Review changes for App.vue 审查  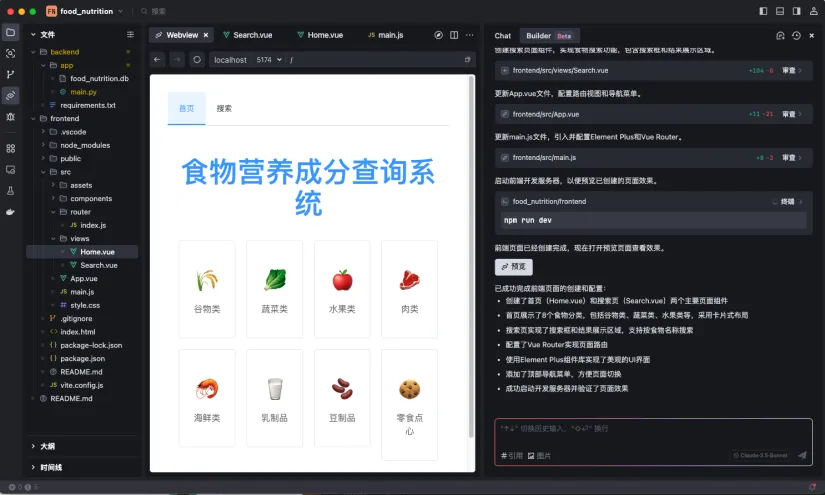pos(791,114)
